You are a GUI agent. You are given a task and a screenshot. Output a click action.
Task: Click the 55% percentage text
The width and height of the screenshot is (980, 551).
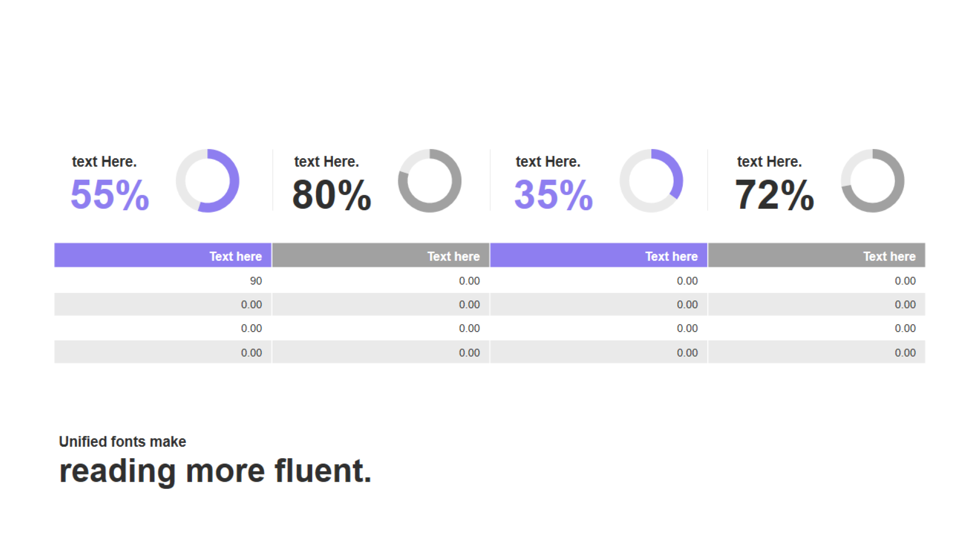110,195
